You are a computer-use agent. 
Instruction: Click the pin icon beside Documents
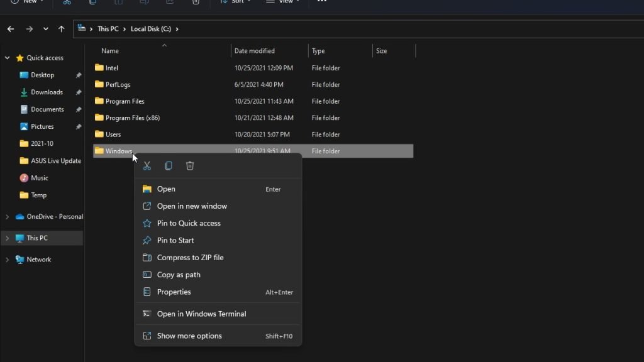[x=79, y=109]
